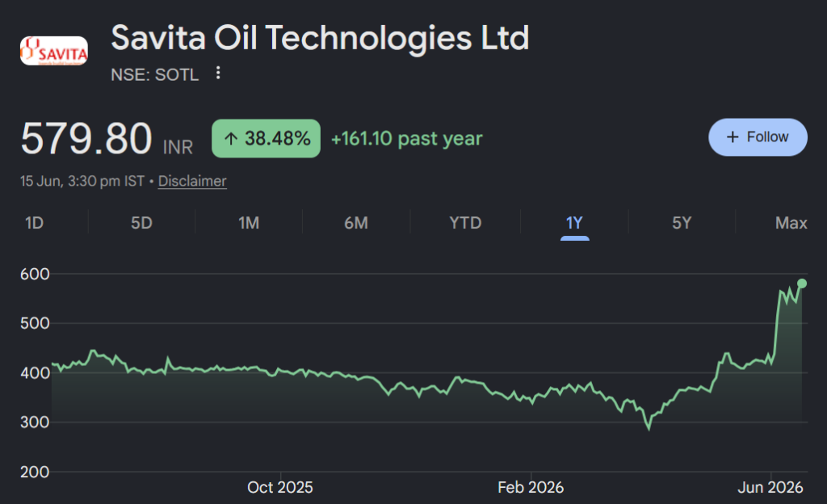Select the 1Y time range tab
The image size is (827, 504).
pyautogui.click(x=574, y=223)
